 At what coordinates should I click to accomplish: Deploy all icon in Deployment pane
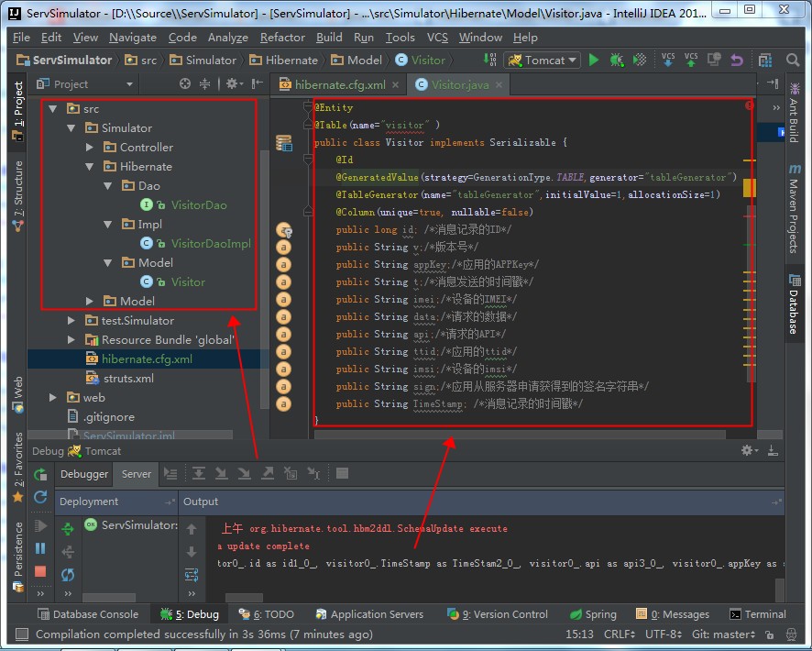[68, 529]
